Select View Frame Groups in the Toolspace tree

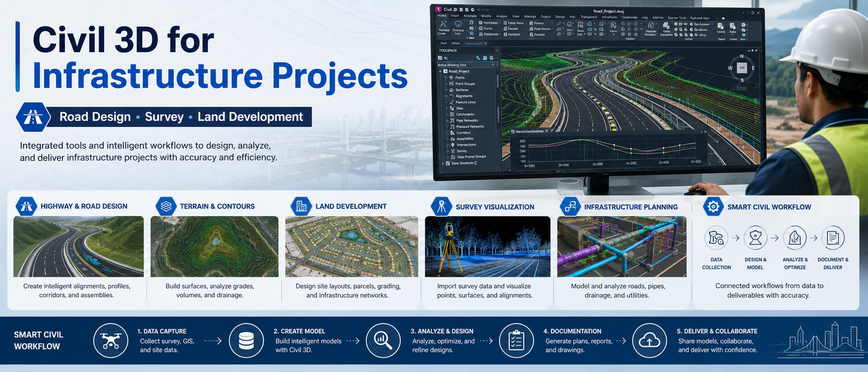tap(471, 157)
